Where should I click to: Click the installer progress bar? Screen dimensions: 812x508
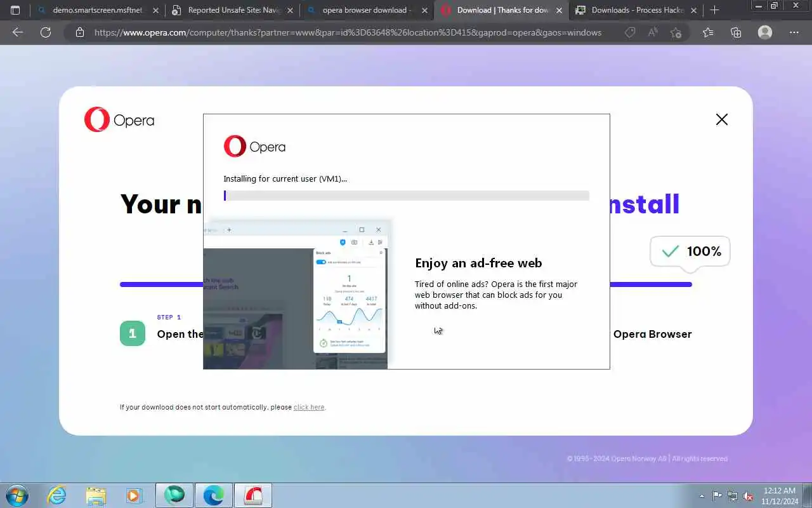pos(406,196)
